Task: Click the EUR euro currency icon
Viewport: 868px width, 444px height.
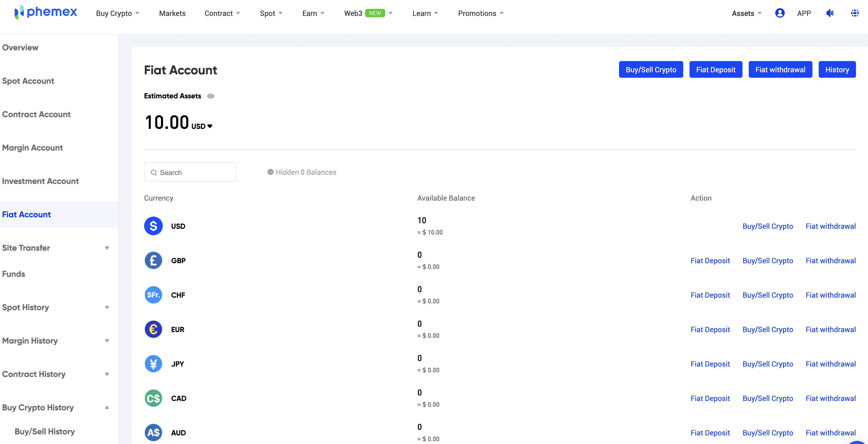Action: click(153, 329)
